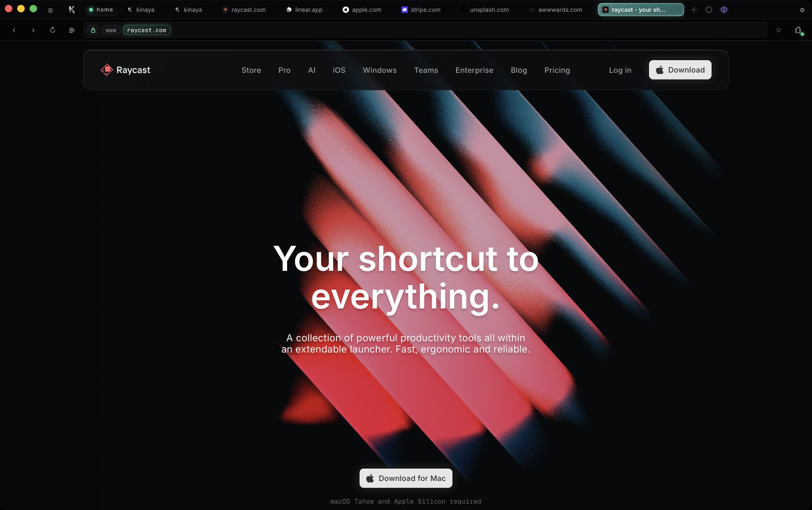Viewport: 812px width, 510px height.
Task: Visit the Teams page
Action: click(426, 70)
